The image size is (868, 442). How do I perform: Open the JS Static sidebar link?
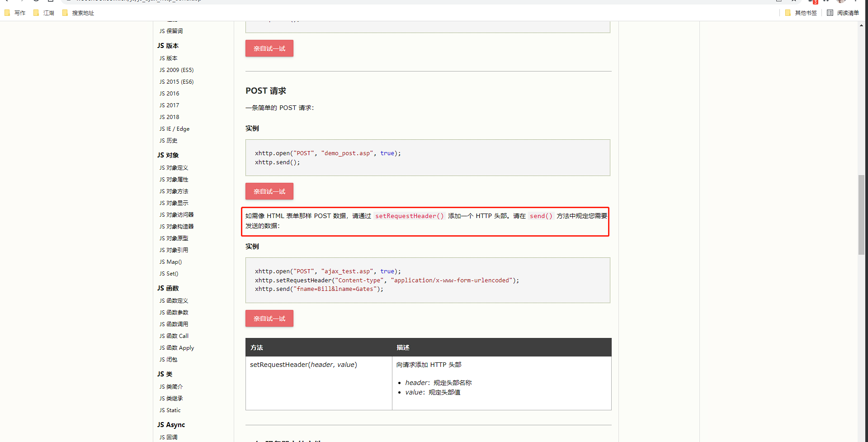pos(170,410)
